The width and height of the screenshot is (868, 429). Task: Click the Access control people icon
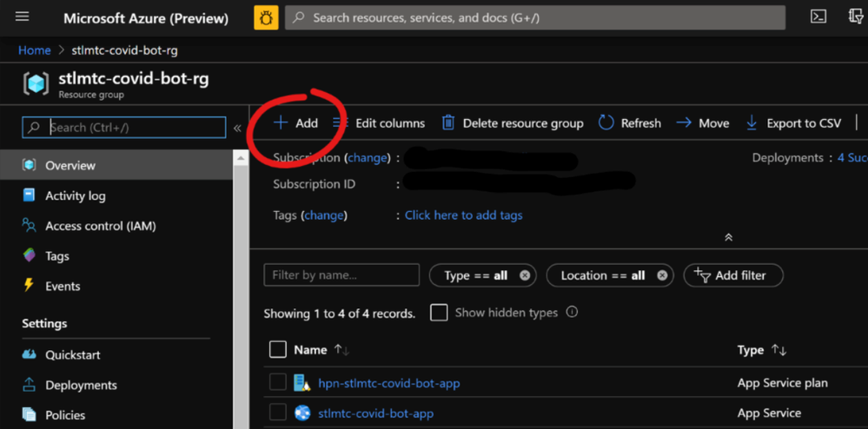(x=29, y=225)
